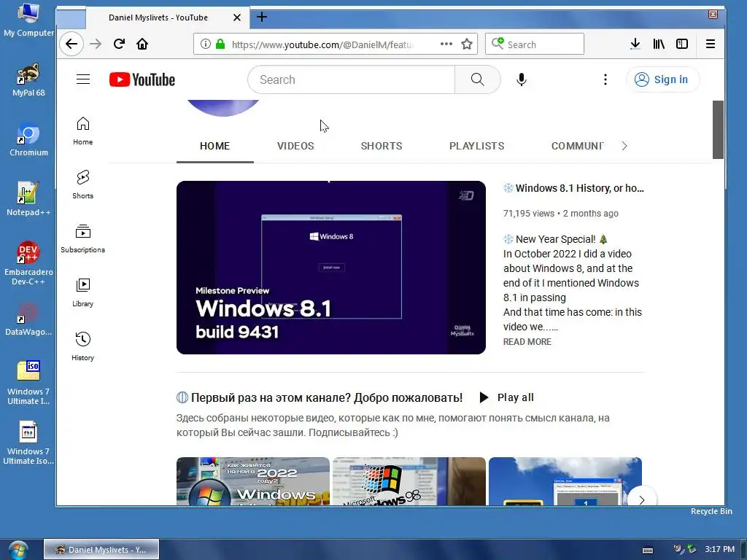Search with your voice microphone icon

coord(522,79)
